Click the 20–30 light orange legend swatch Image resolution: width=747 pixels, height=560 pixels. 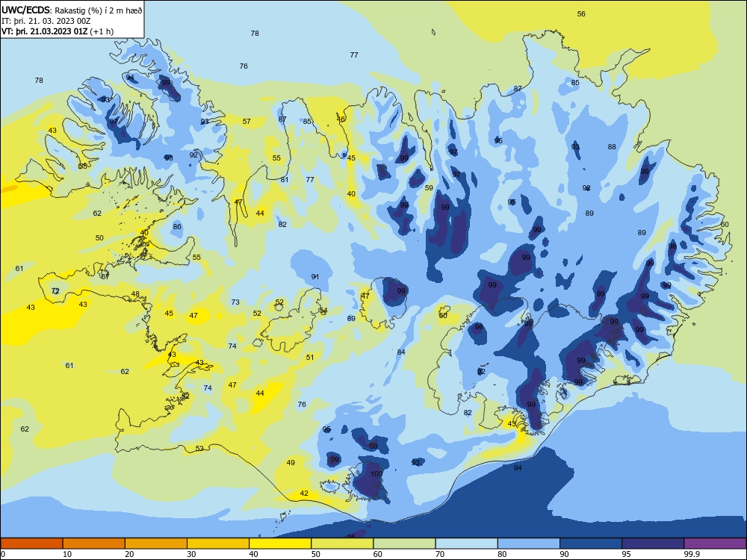[156, 544]
